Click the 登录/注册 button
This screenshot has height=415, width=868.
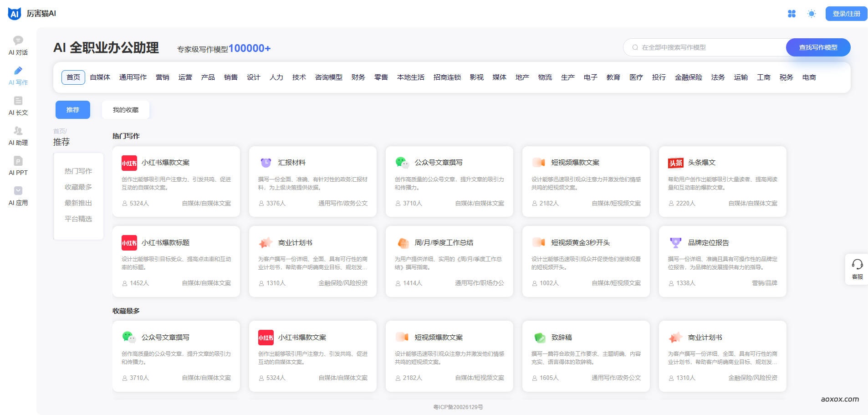(x=846, y=14)
